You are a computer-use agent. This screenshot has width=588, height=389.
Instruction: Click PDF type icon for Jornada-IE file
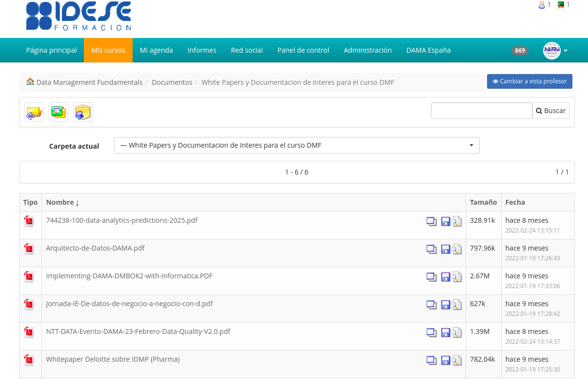coord(29,305)
